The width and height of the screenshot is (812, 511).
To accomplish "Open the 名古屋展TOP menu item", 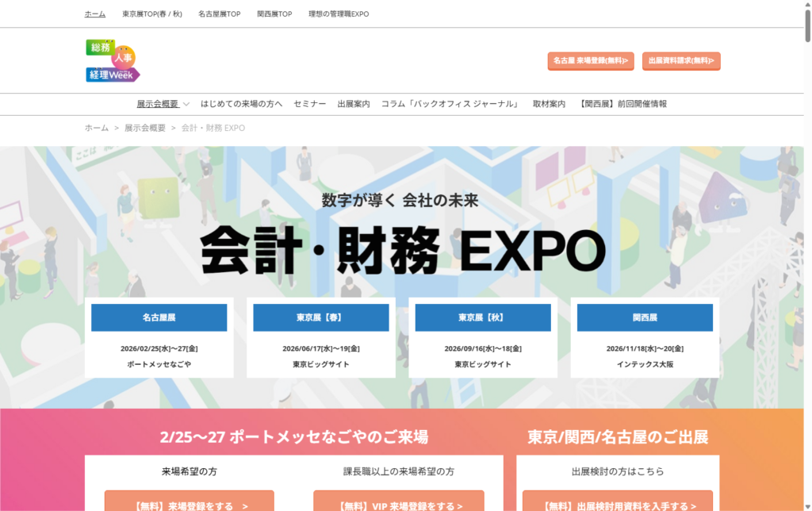I will click(x=220, y=14).
